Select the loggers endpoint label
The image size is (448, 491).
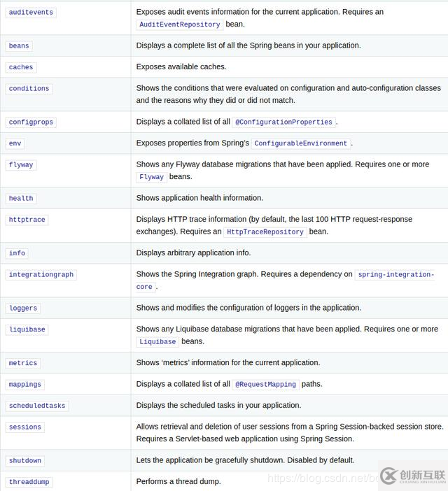pos(23,308)
